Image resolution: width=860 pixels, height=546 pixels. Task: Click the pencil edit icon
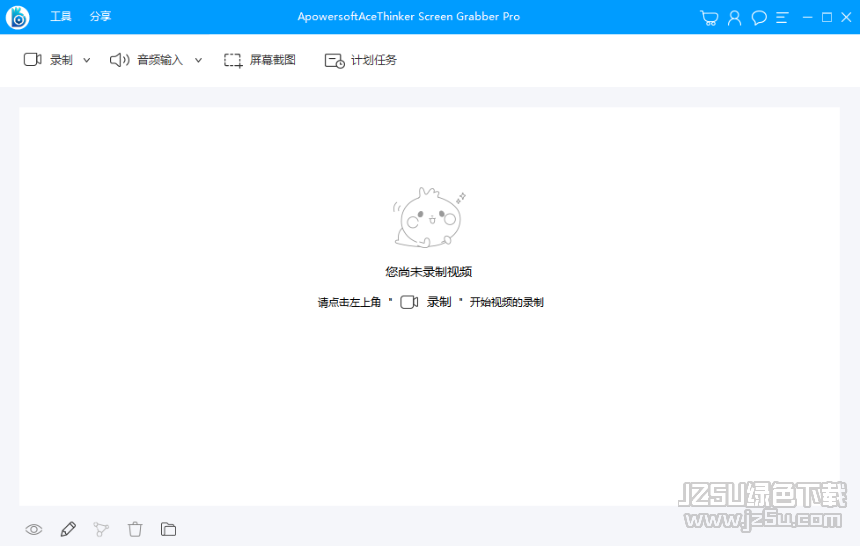(x=68, y=529)
